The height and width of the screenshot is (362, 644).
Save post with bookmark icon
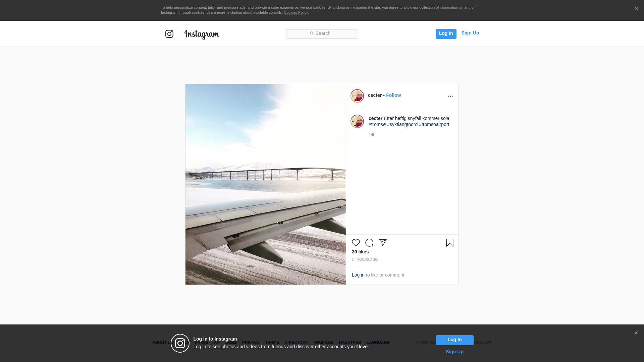[450, 243]
